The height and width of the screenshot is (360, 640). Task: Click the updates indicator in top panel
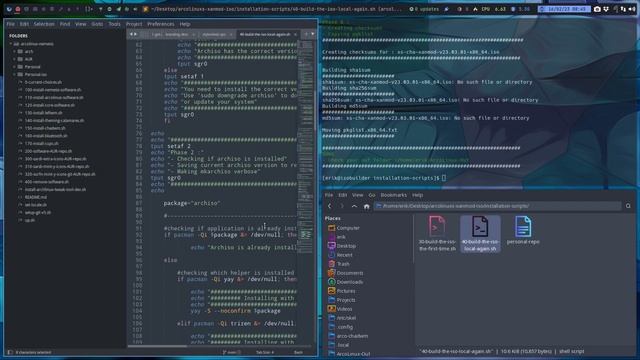[x=424, y=9]
